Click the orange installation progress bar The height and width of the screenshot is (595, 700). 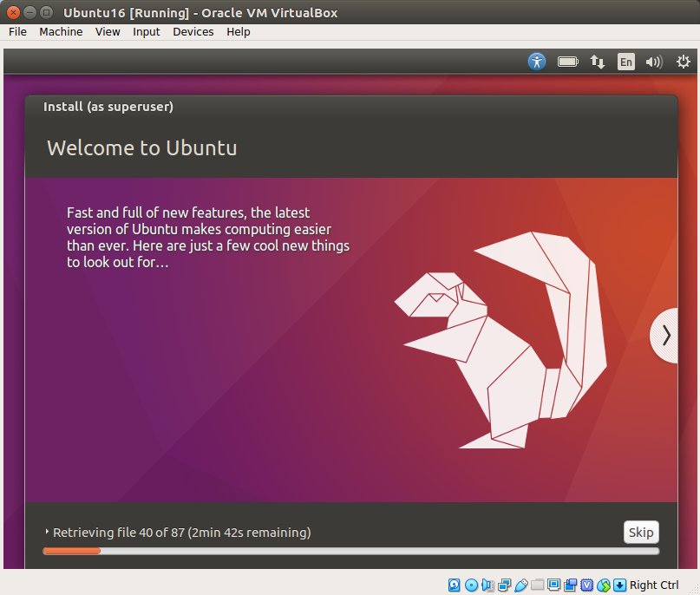pyautogui.click(x=351, y=552)
